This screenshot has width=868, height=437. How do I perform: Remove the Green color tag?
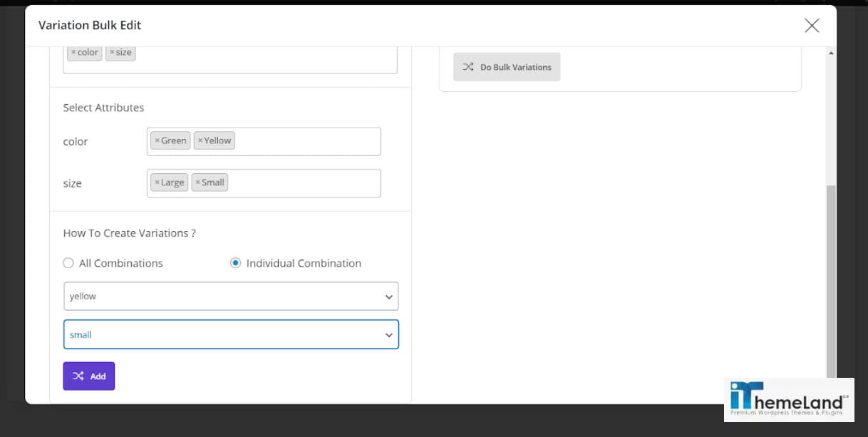pos(157,141)
